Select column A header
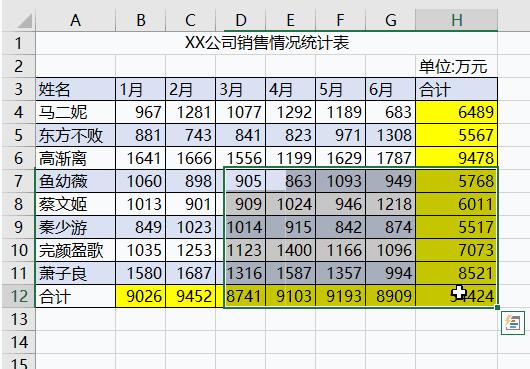The height and width of the screenshot is (369, 530). point(75,20)
